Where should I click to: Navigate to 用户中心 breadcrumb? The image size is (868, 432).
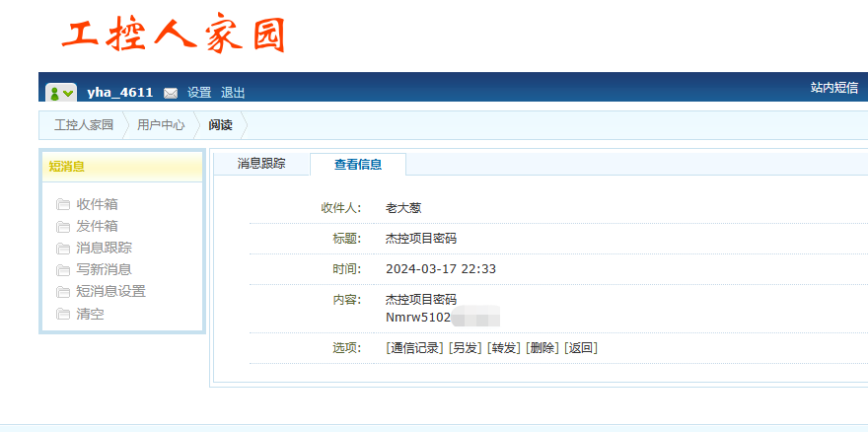coord(161,125)
